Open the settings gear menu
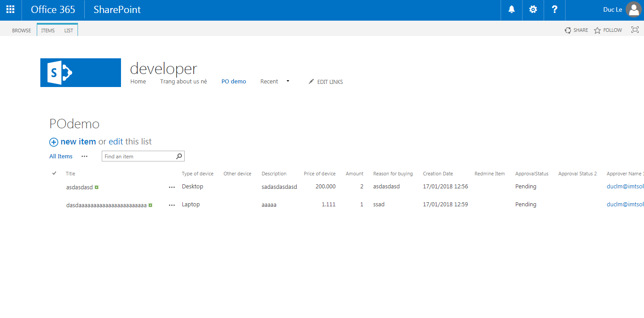Viewport: 644px width, 318px height. point(533,10)
